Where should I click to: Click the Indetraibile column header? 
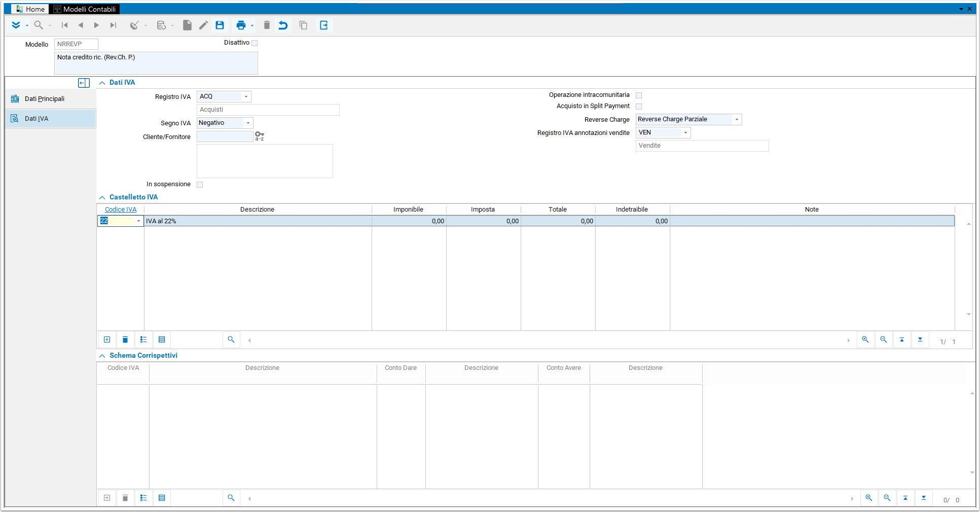[632, 210]
